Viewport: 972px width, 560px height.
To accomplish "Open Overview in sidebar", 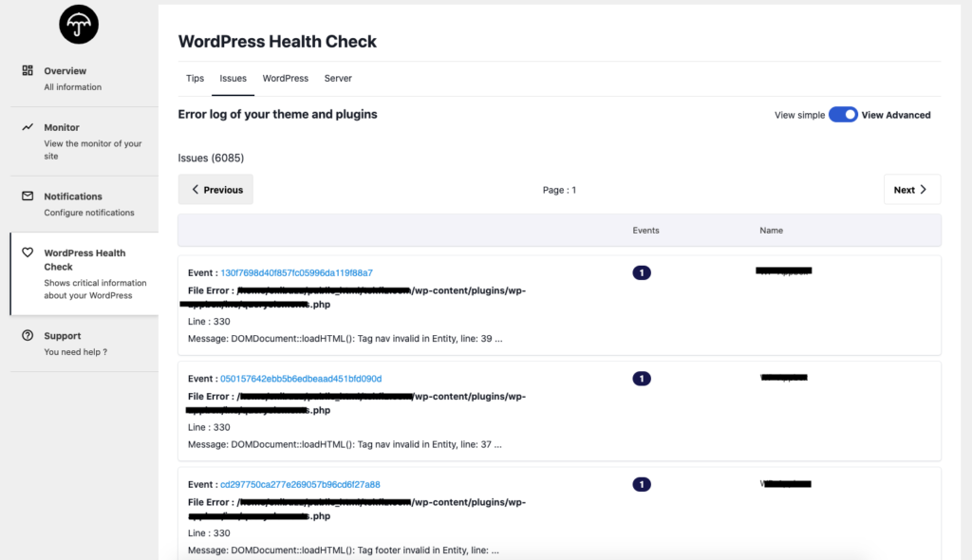I will tap(84, 79).
